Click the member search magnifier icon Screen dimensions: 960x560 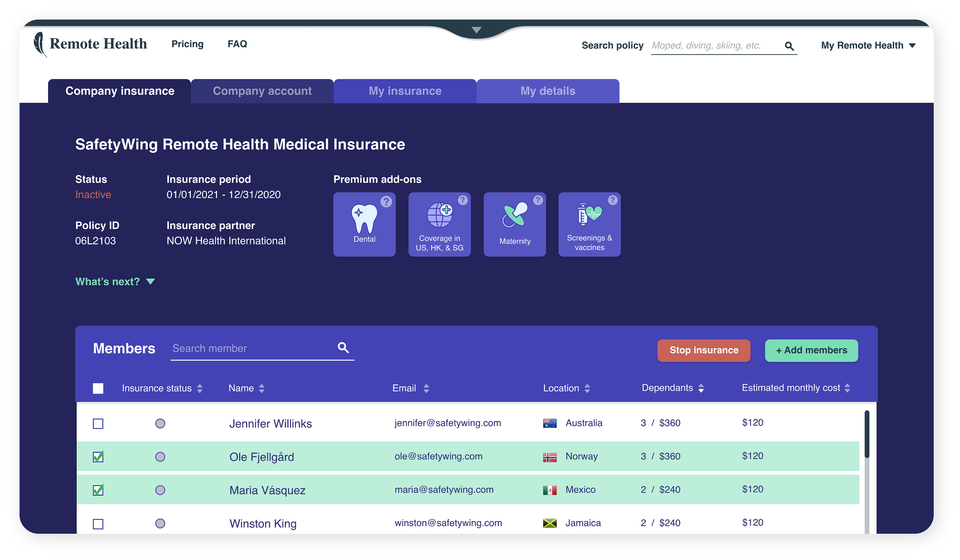(343, 347)
